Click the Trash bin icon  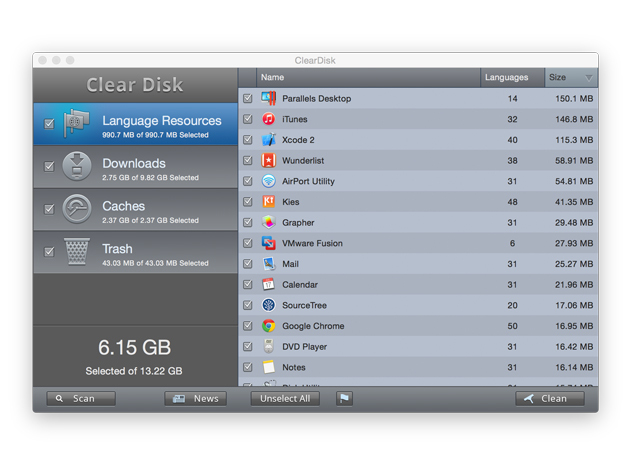77,252
